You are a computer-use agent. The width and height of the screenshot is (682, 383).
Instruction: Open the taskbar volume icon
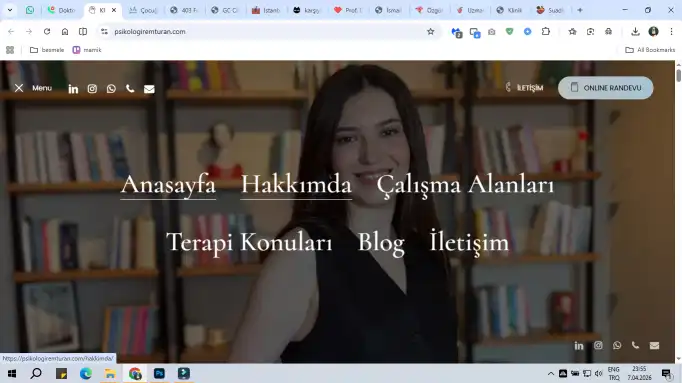coord(598,373)
